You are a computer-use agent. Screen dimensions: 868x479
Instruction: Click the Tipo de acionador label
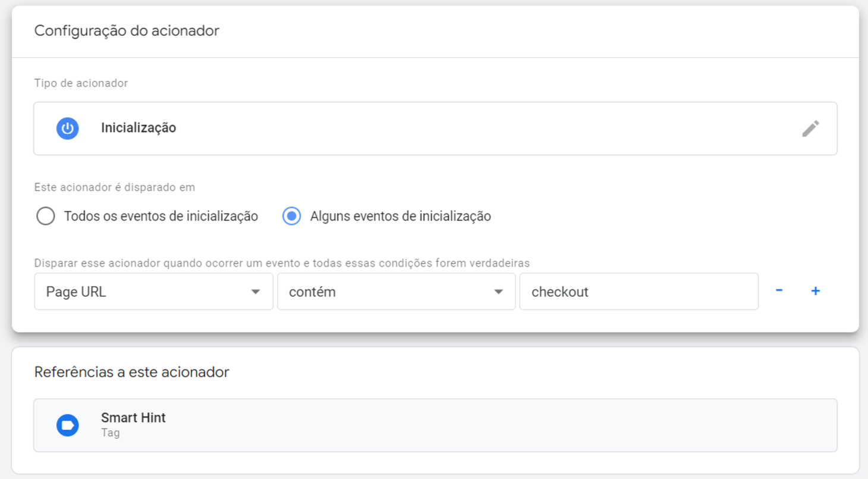pyautogui.click(x=81, y=83)
